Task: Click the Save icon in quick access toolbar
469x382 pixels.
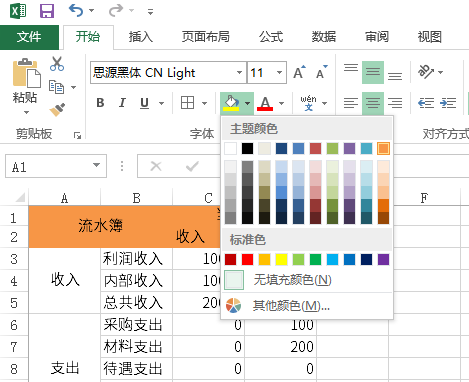Action: 47,11
